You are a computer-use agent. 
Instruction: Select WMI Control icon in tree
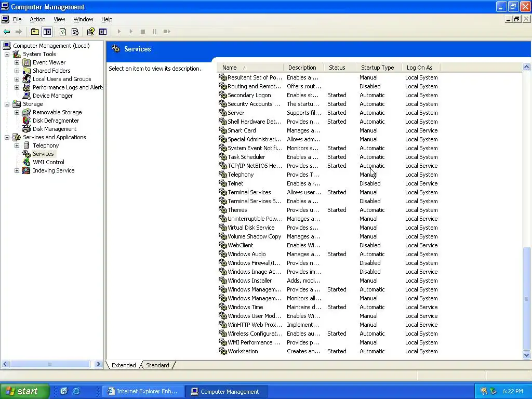(x=26, y=162)
